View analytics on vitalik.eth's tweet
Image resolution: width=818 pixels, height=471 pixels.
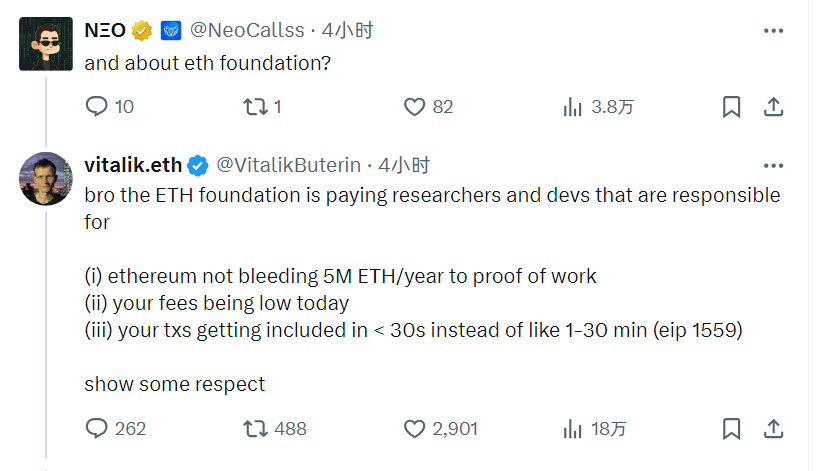pos(574,429)
